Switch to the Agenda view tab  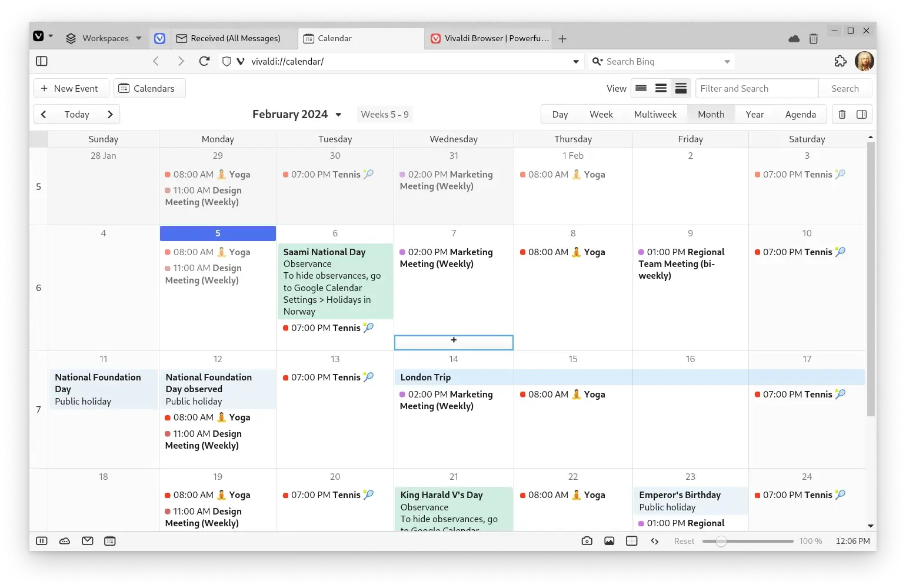pos(800,115)
